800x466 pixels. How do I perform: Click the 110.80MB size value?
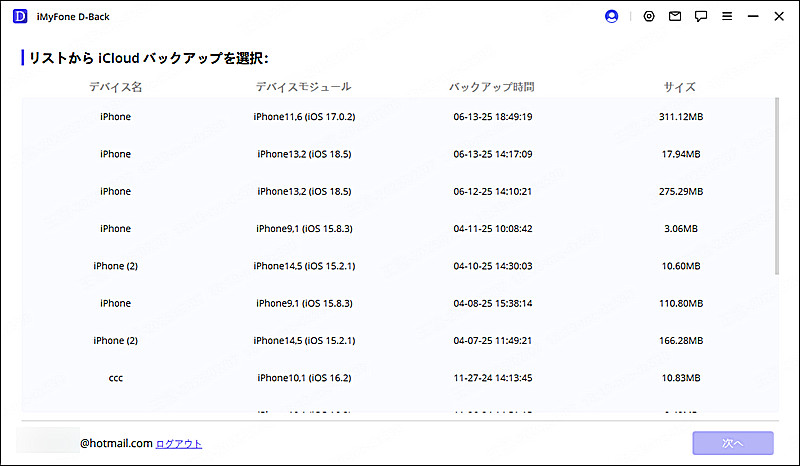tap(681, 303)
